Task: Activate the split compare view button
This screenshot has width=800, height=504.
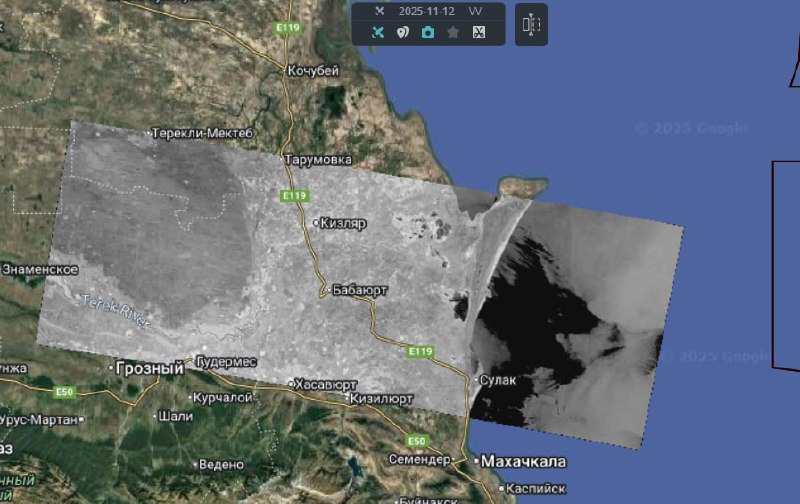Action: click(x=531, y=24)
